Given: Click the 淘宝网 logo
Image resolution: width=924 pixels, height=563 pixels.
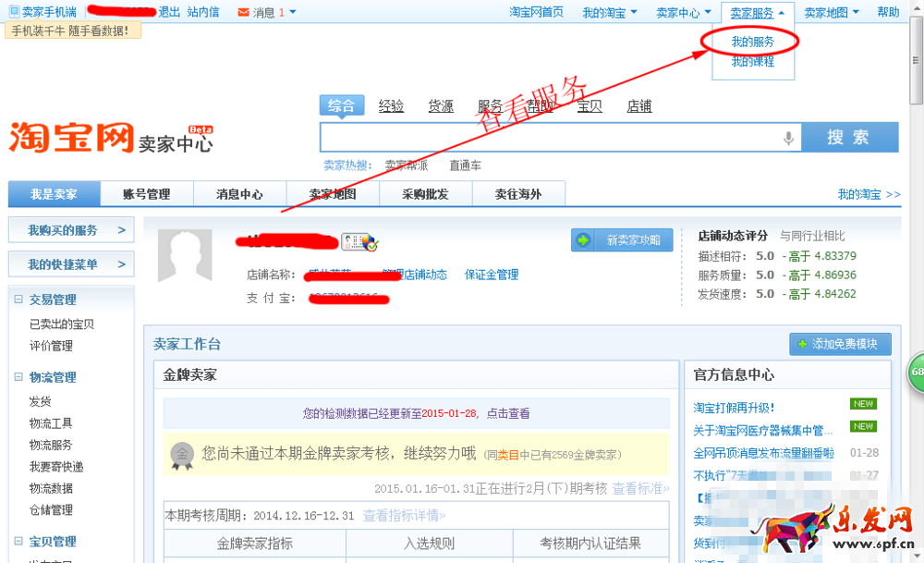Looking at the screenshot, I should (72, 138).
